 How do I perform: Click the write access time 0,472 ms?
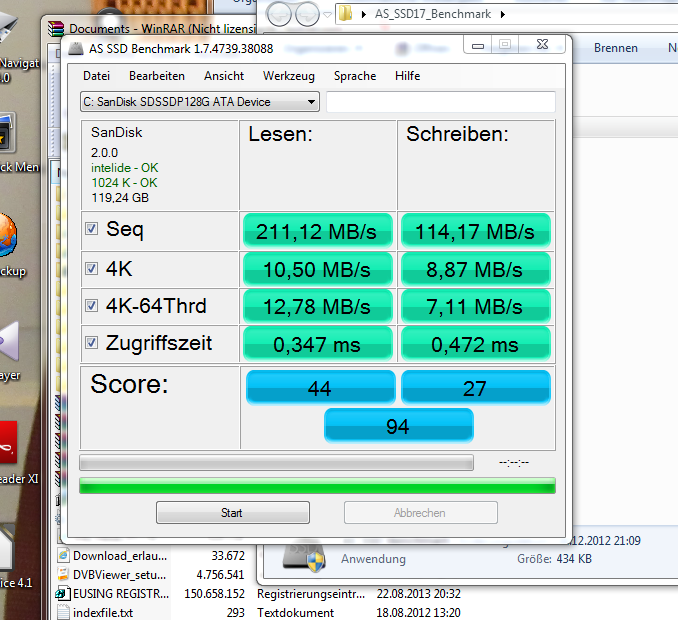[476, 344]
